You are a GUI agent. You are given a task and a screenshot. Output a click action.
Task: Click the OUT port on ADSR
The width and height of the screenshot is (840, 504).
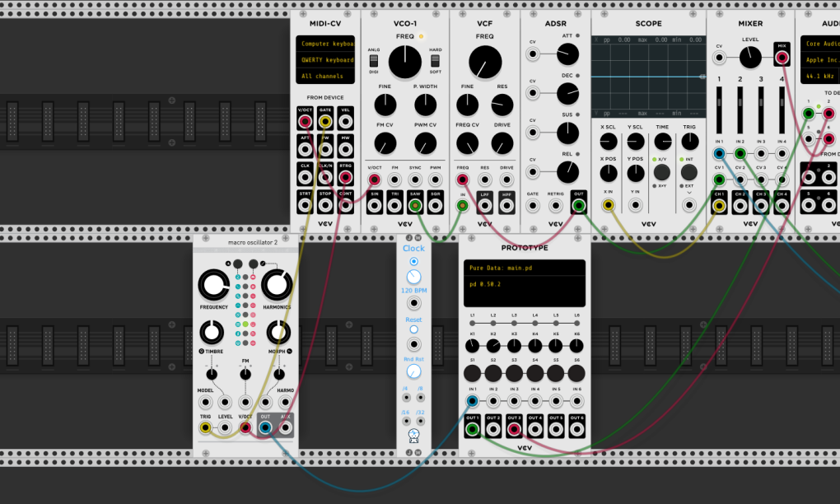coord(579,206)
